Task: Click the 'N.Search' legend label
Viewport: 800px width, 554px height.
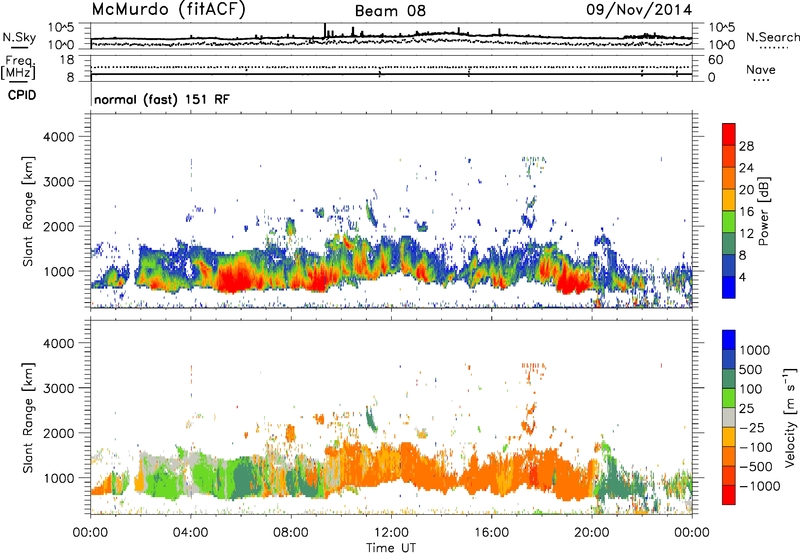Action: pyautogui.click(x=772, y=37)
